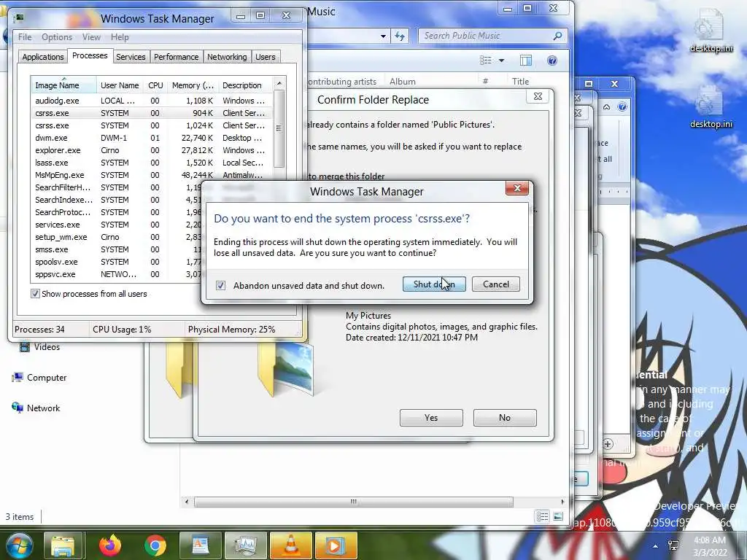Screen dimensions: 747x560
Task: Select the dwm.exe process row
Action: (152, 138)
